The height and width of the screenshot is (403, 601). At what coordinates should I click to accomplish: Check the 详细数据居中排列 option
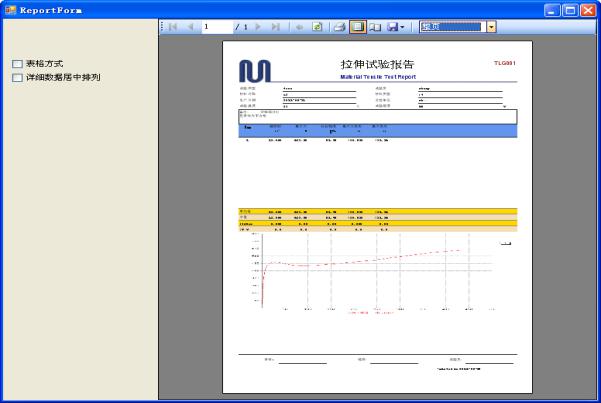coord(17,77)
